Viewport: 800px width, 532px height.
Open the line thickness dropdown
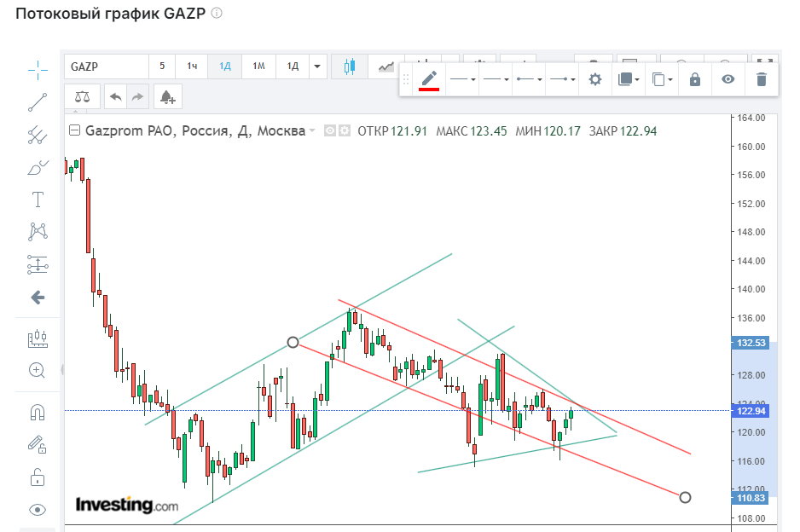click(x=496, y=79)
